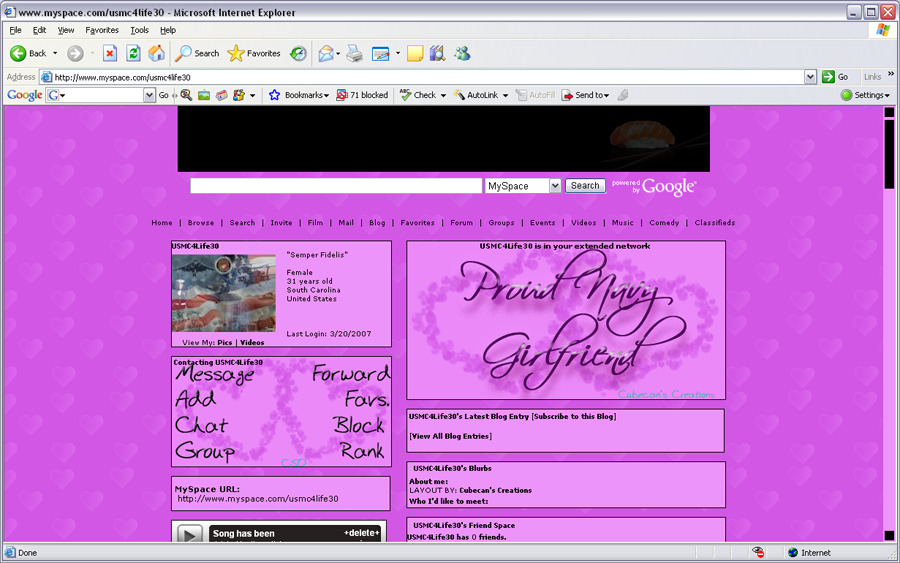Go to the browser Home page
The image size is (900, 563).
pyautogui.click(x=156, y=53)
